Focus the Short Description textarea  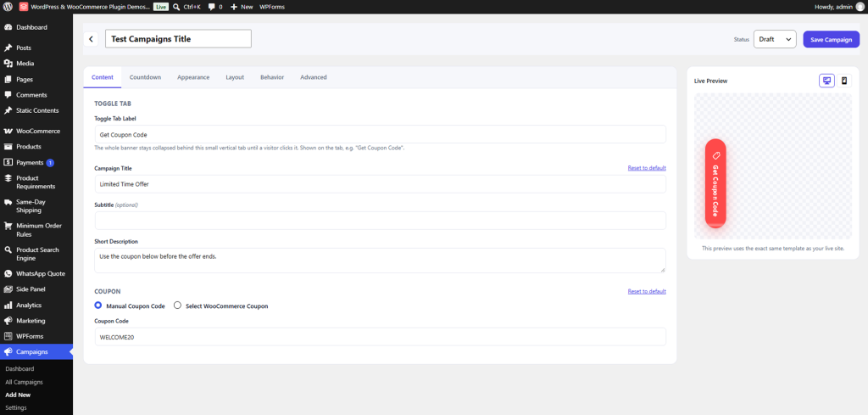(x=381, y=261)
